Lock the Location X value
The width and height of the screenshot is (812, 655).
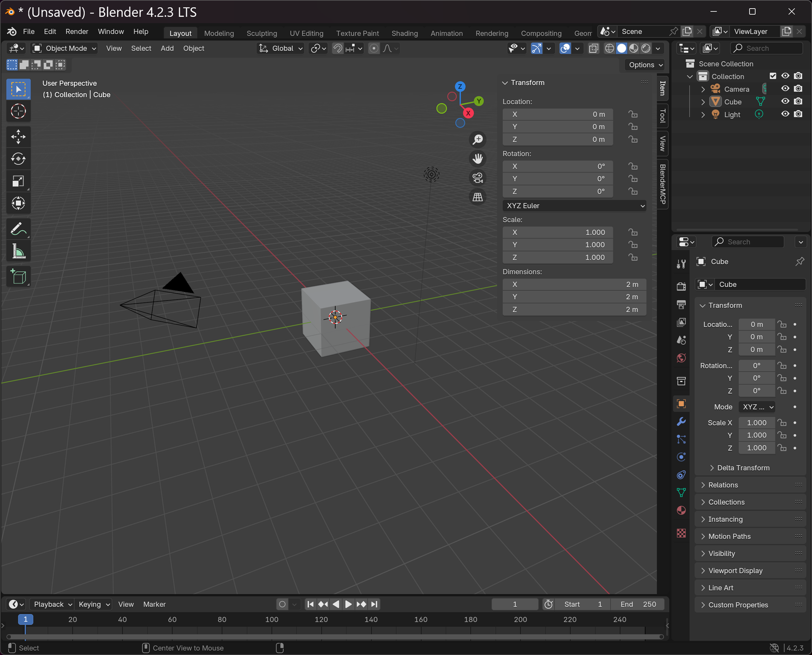(x=633, y=114)
